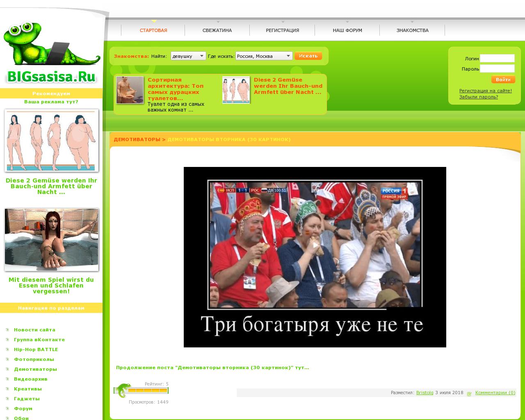Open sidebar Diese 2 Gemüse ad text
This screenshot has width=525, height=420.
[x=52, y=186]
